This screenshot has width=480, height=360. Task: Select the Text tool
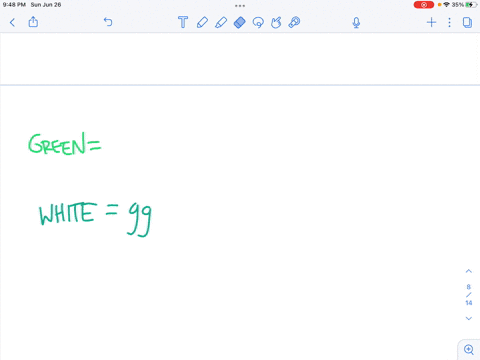tap(183, 22)
